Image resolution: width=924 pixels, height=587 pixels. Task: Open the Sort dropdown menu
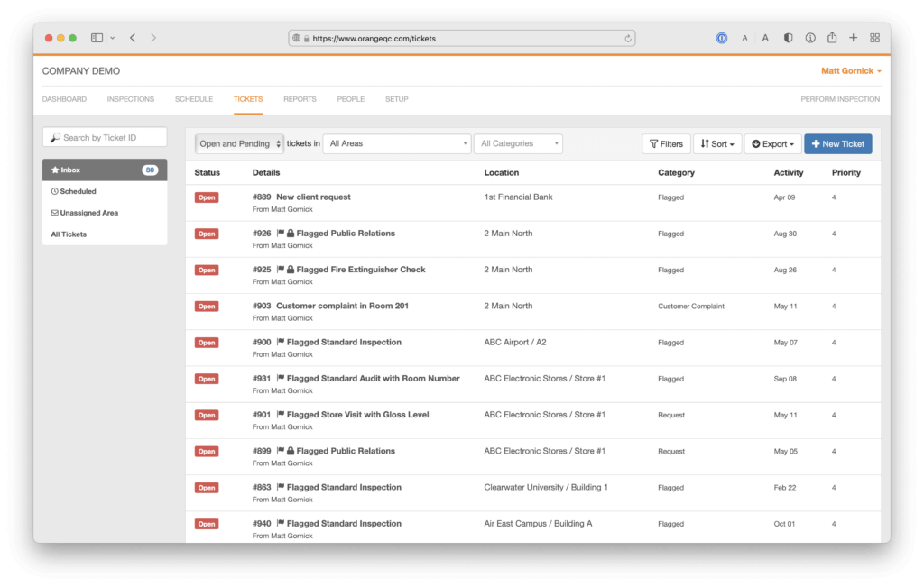(x=717, y=143)
